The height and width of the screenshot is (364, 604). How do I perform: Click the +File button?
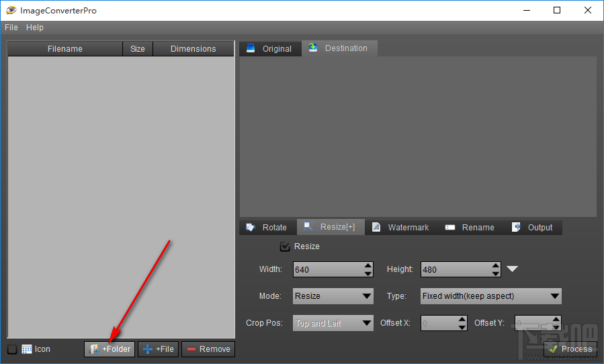159,349
